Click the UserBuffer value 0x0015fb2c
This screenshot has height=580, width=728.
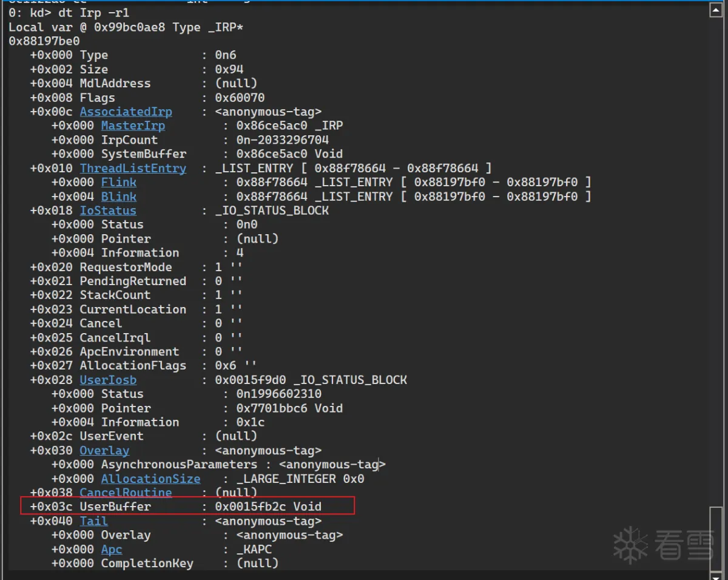(251, 507)
